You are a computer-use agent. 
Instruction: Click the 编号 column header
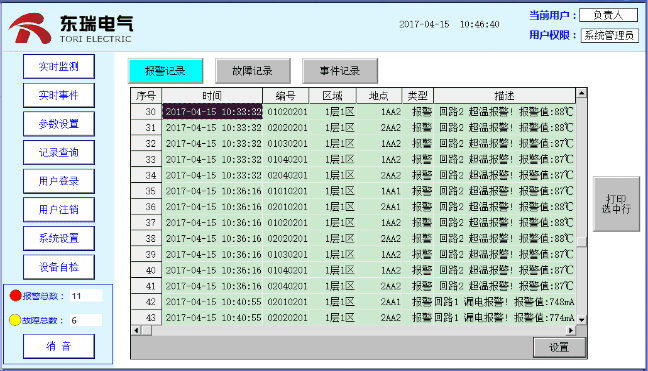[x=286, y=96]
